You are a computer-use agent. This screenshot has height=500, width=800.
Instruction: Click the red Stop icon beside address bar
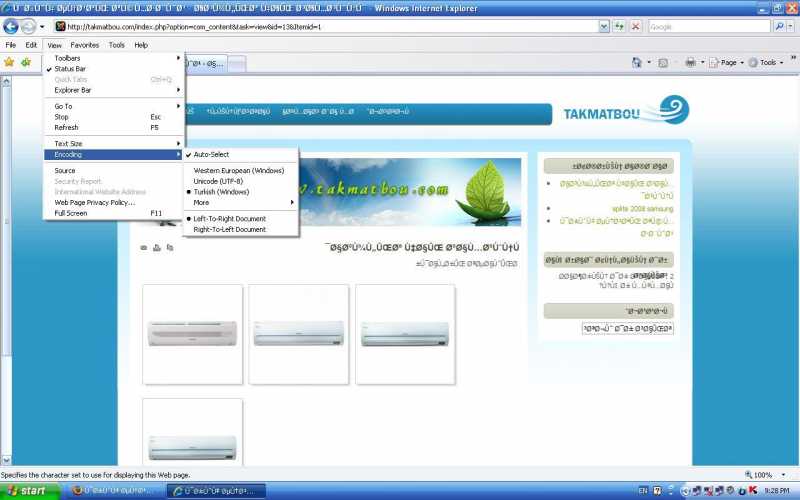coord(636,26)
